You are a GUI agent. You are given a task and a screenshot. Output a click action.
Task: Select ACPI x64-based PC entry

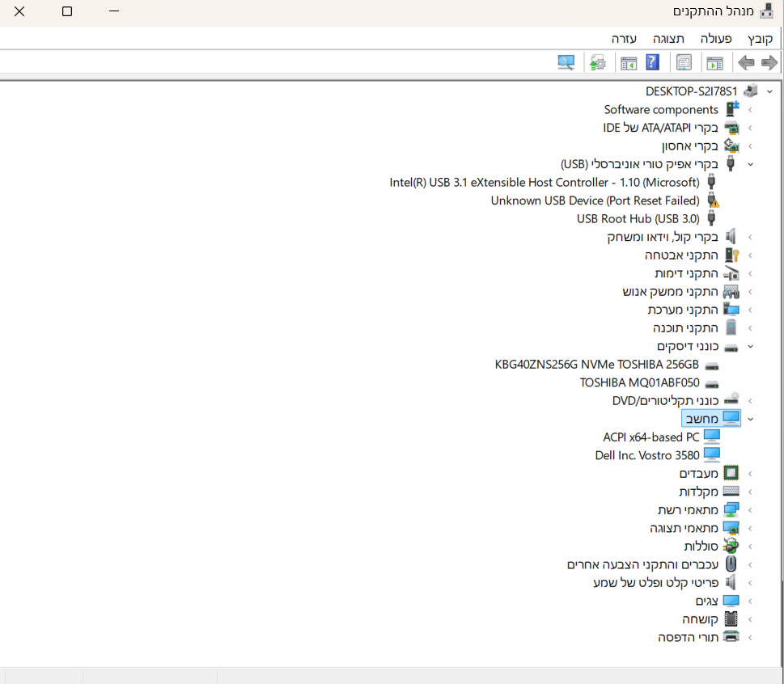click(x=651, y=437)
